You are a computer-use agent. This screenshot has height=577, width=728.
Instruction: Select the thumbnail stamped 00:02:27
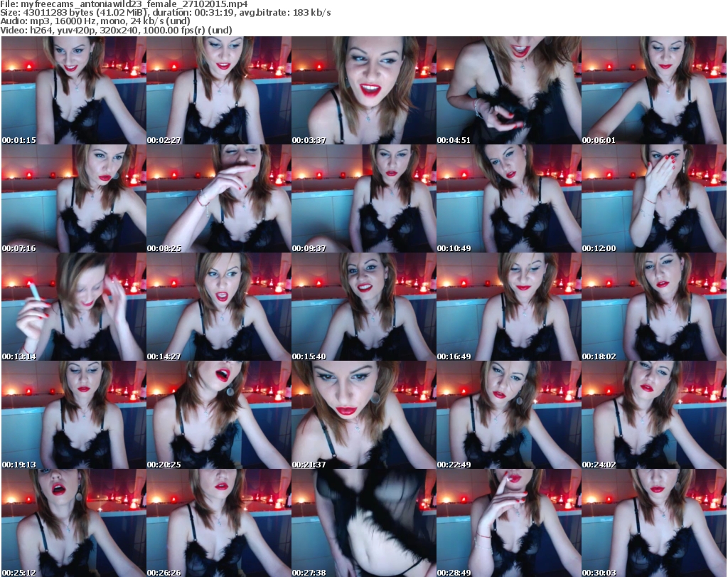point(219,90)
